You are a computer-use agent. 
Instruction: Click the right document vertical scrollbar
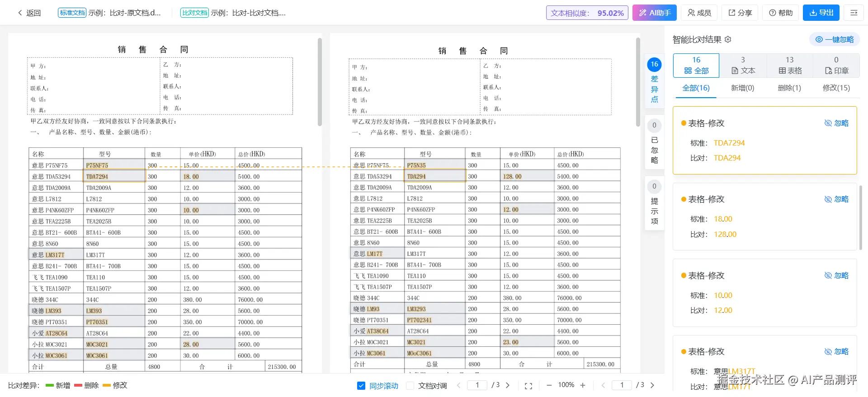(x=638, y=81)
